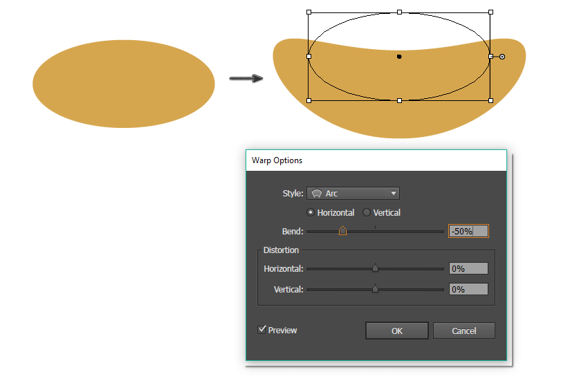Click the top-center bounding box handle

(x=399, y=12)
